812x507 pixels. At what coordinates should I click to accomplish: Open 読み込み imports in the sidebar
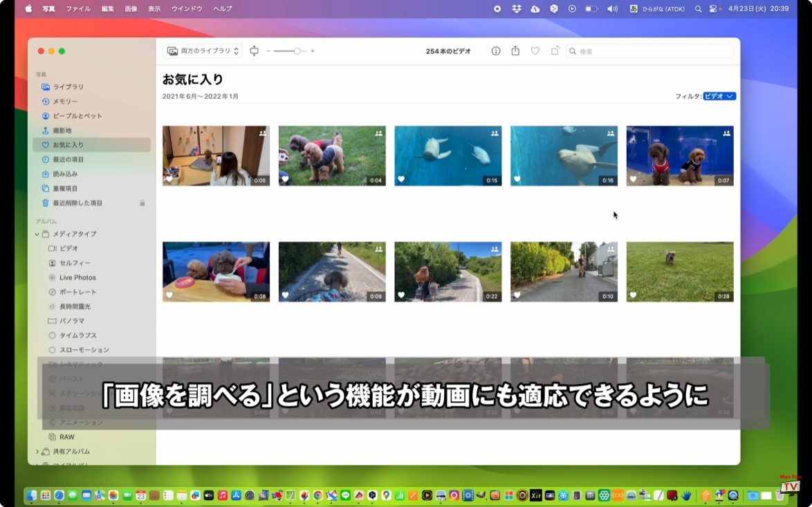point(92,174)
